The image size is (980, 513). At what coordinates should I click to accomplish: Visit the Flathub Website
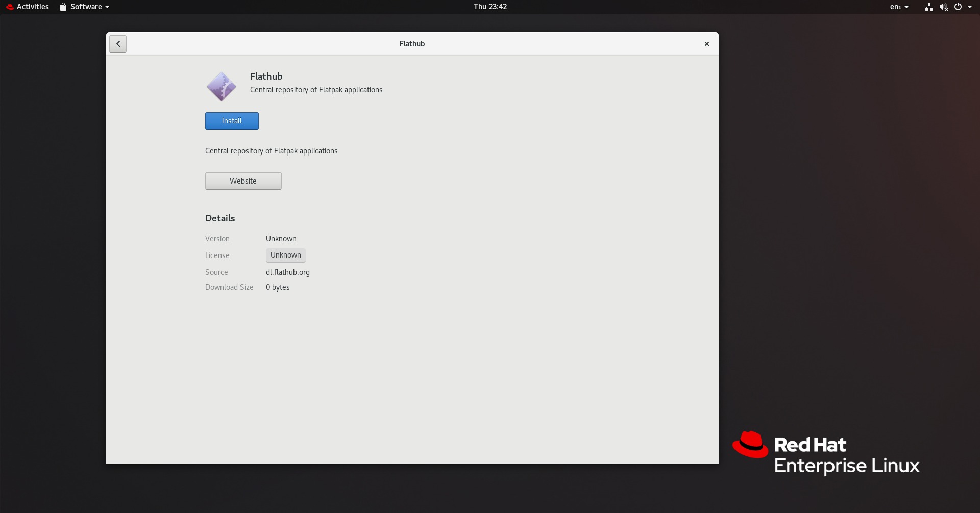click(x=243, y=181)
